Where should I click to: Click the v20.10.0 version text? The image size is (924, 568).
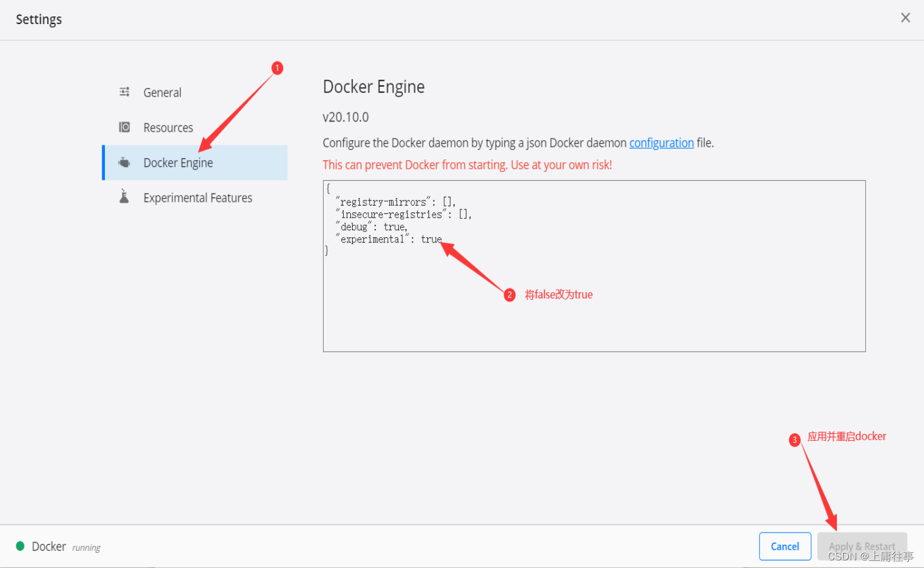click(346, 117)
